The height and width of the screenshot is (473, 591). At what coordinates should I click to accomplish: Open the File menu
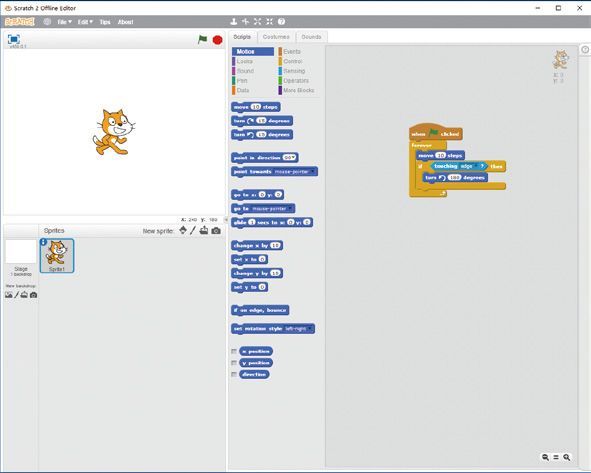click(64, 22)
